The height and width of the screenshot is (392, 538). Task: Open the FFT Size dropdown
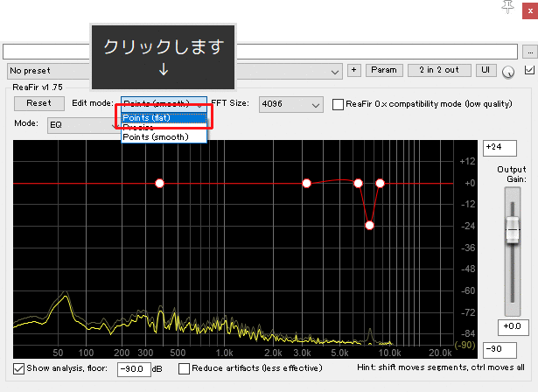pyautogui.click(x=292, y=104)
